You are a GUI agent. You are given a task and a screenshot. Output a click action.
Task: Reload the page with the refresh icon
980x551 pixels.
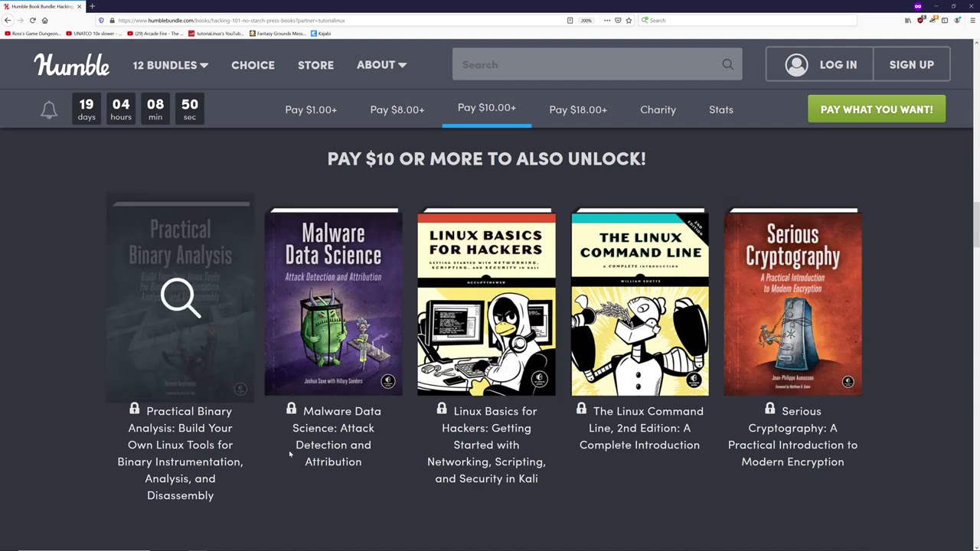click(x=32, y=21)
